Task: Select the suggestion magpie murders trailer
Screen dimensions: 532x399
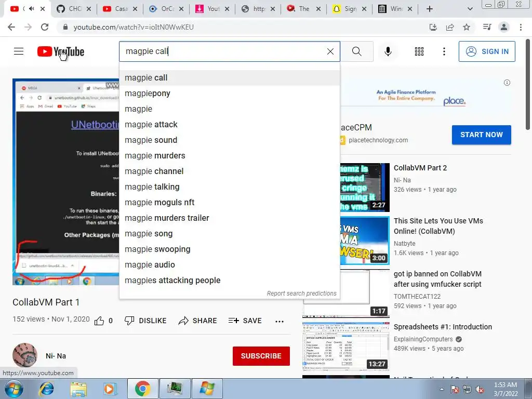Action: 229,218
